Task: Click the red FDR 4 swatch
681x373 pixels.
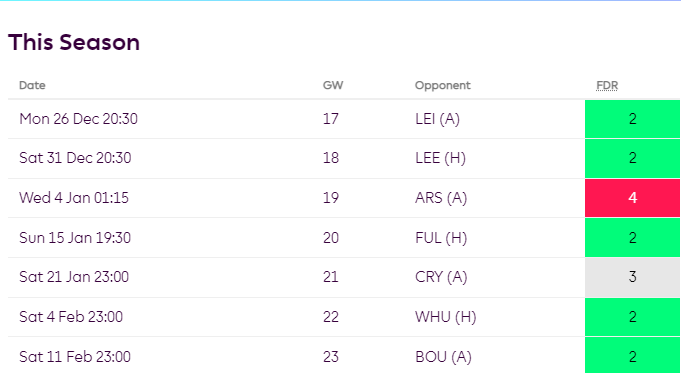Action: (632, 198)
